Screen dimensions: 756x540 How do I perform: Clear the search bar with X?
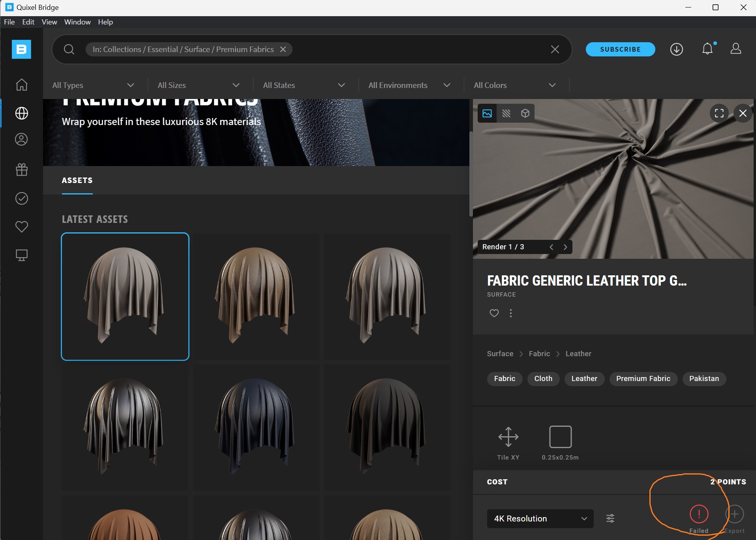(x=555, y=49)
